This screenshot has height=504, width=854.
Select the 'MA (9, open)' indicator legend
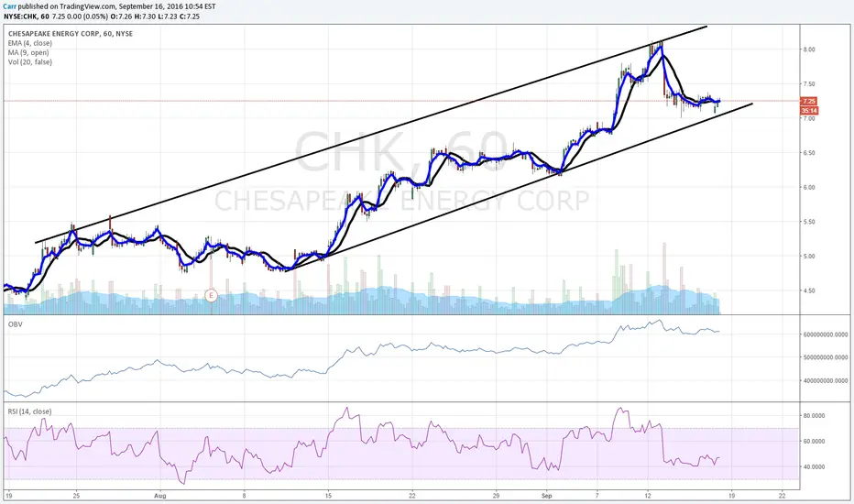point(28,52)
